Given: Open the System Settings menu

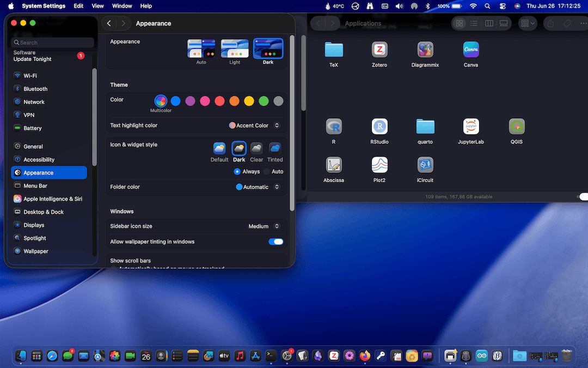Looking at the screenshot, I should pos(44,6).
